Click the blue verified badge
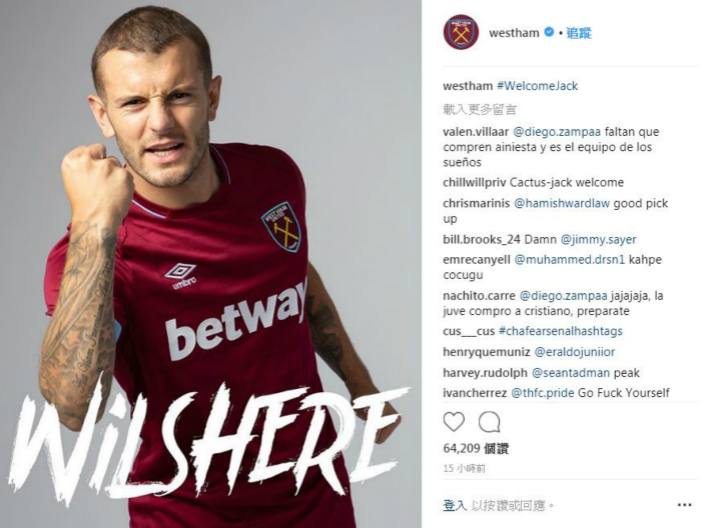 point(549,32)
